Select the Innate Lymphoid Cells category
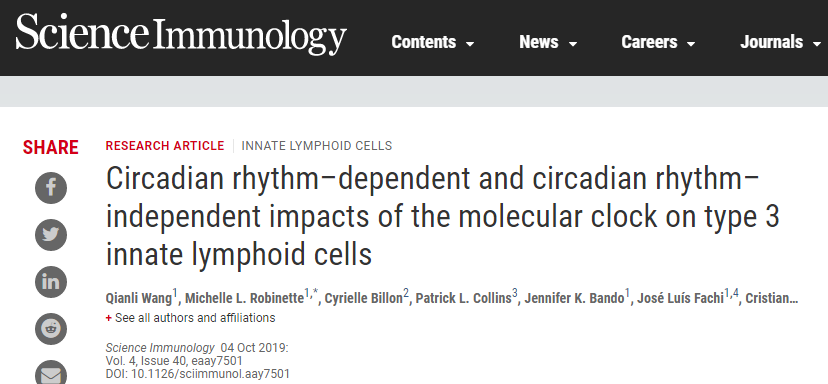The image size is (828, 384). pos(317,146)
